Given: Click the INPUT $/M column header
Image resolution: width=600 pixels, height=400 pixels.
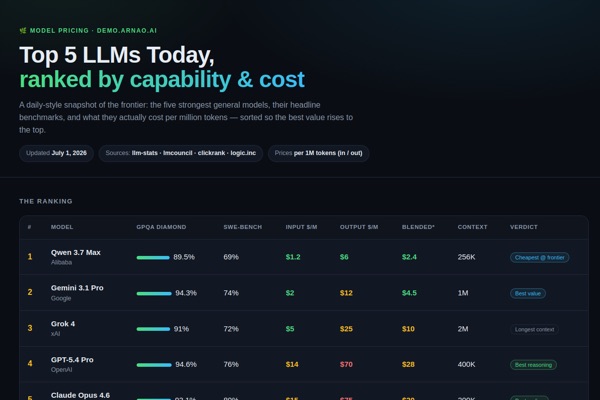Looking at the screenshot, I should click(301, 227).
